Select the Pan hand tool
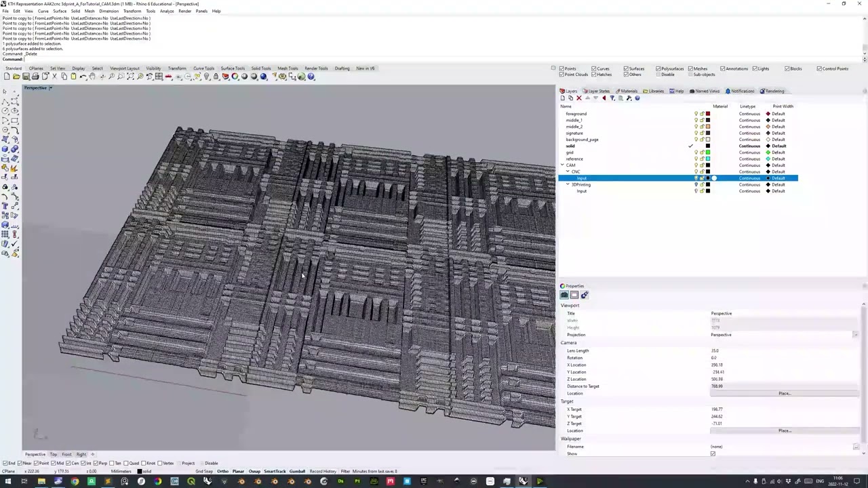Screen dimensions: 868x488 click(x=92, y=76)
